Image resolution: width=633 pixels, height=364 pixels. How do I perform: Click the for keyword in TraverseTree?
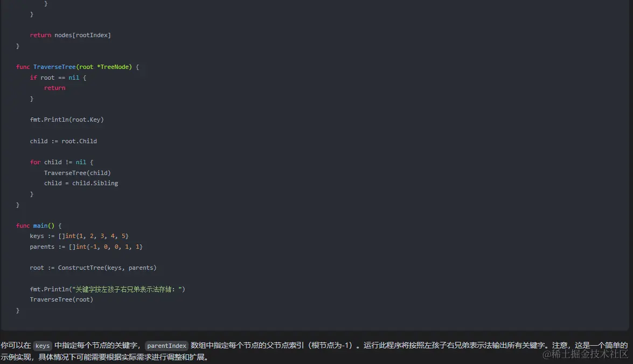[34, 162]
